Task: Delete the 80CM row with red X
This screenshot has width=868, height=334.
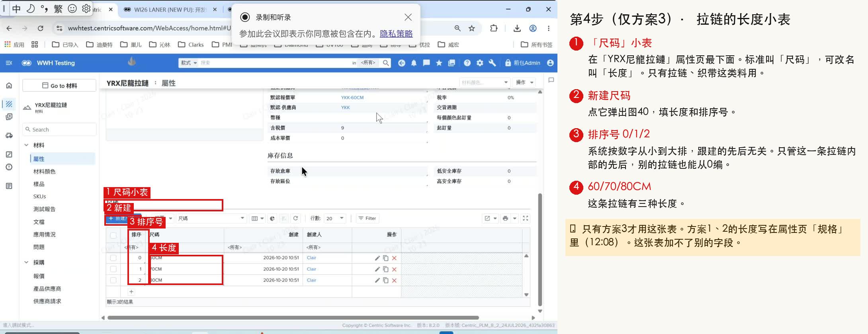Action: tap(394, 280)
